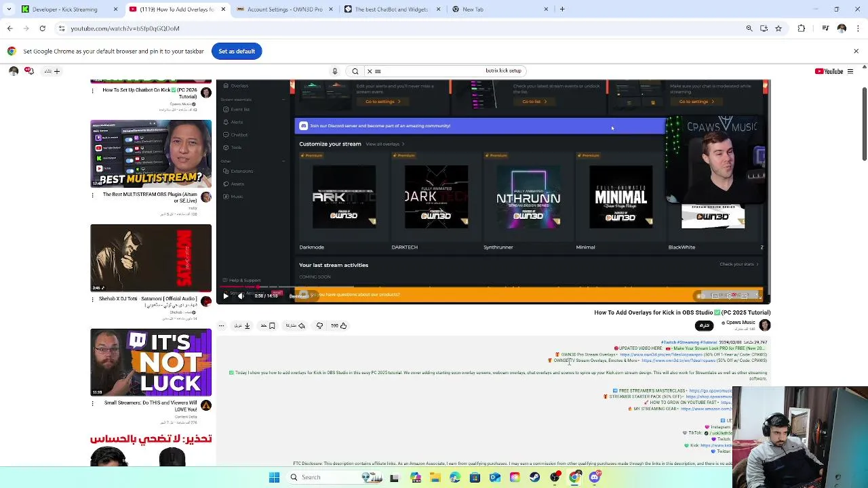Open the Chrome three-dot menu
This screenshot has width=868, height=488.
(x=857, y=28)
